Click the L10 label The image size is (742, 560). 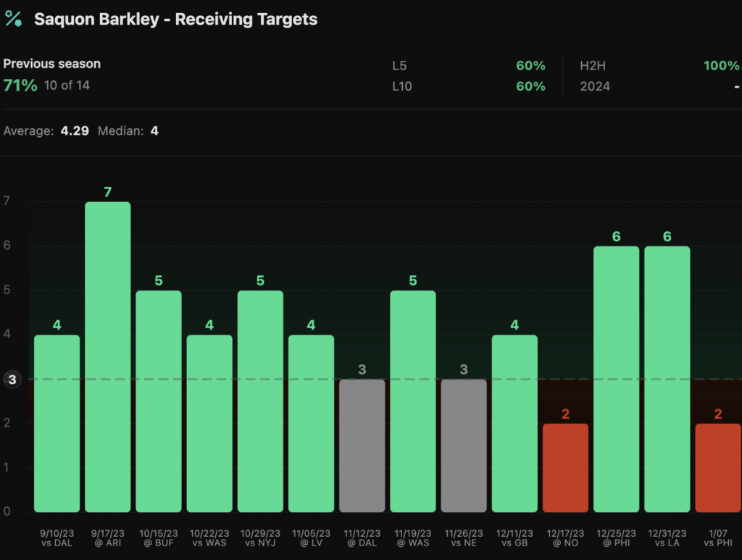(x=402, y=86)
